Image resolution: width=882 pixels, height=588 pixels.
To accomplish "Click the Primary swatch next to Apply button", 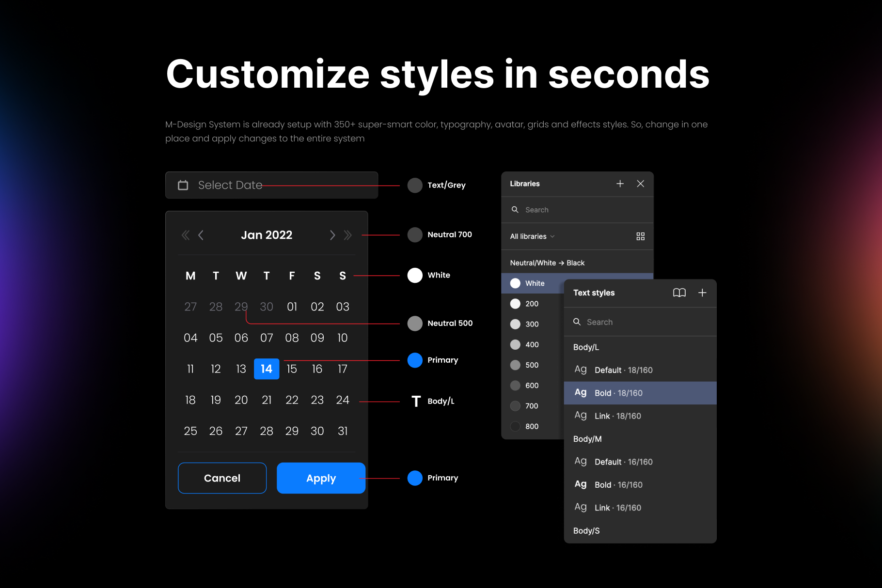I will click(415, 478).
